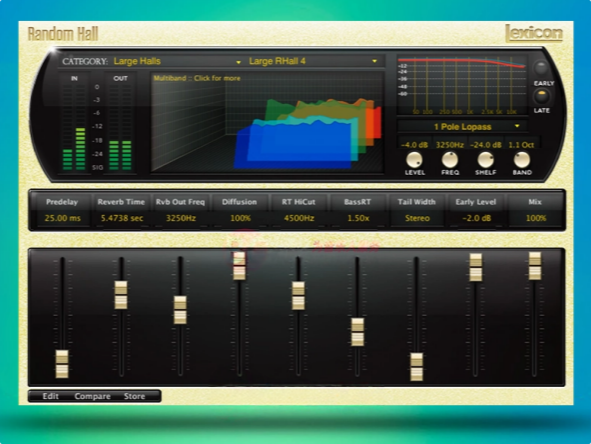This screenshot has height=444, width=591.
Task: Click the Store button
Action: click(135, 396)
